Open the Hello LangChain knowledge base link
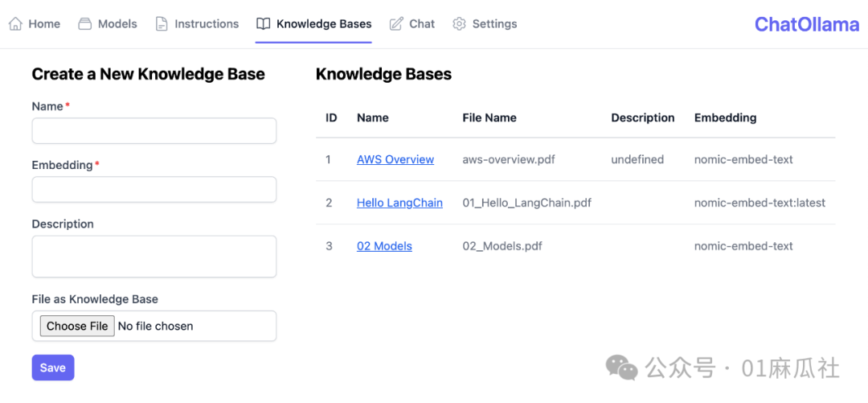 (x=399, y=203)
